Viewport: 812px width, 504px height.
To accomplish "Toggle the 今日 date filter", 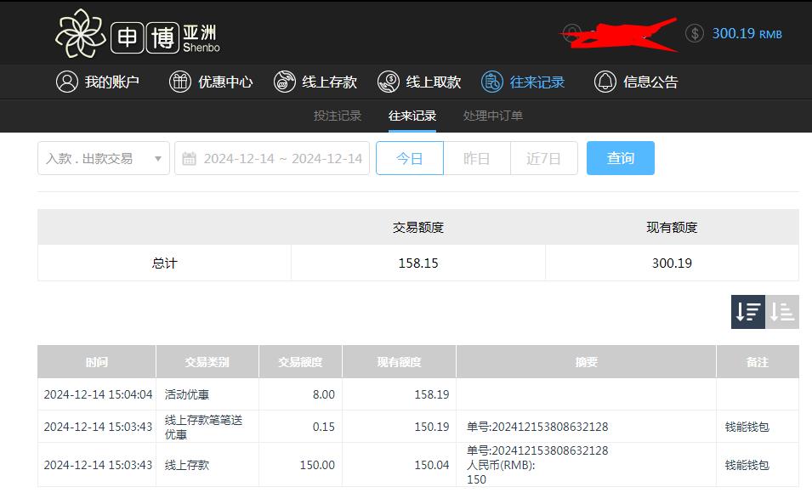I will click(409, 157).
